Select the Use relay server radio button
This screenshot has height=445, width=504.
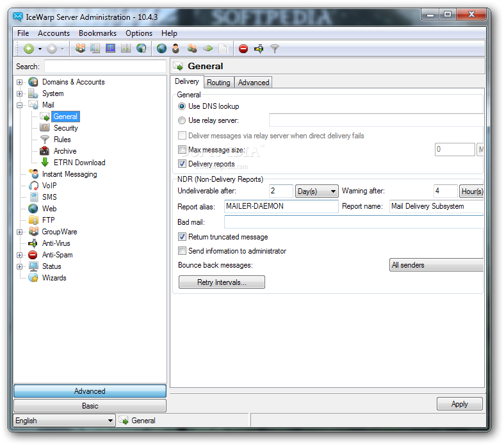182,120
